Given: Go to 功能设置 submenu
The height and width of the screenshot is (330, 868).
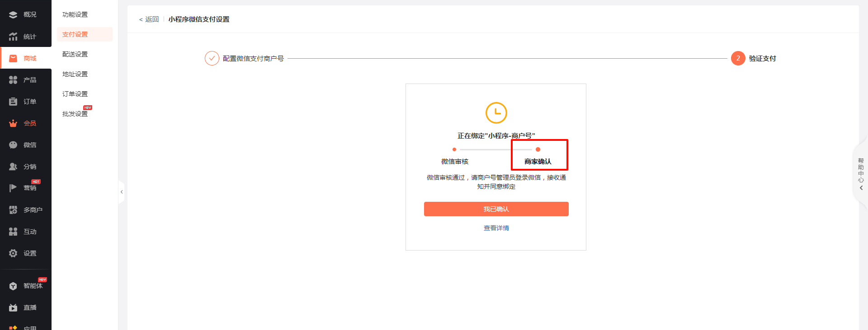Looking at the screenshot, I should (x=75, y=14).
